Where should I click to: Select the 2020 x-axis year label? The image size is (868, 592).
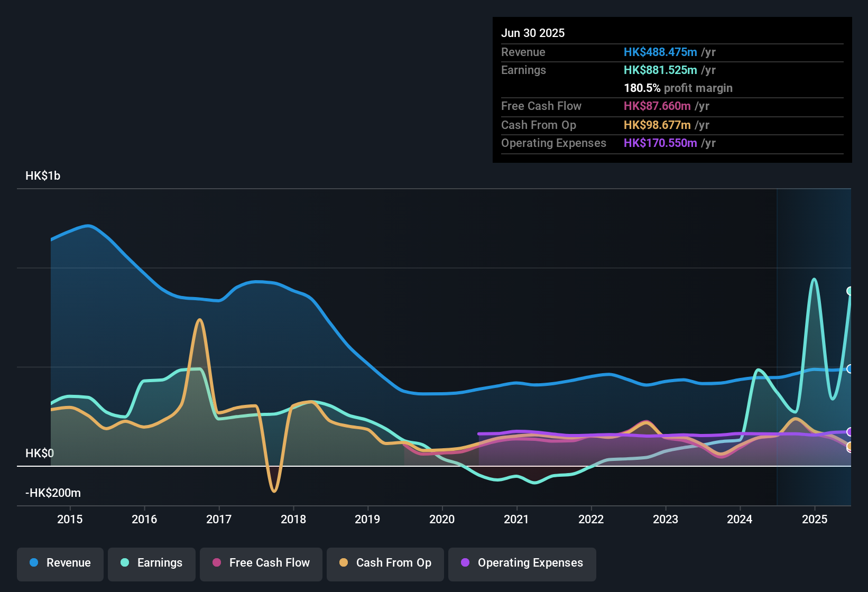(x=442, y=519)
